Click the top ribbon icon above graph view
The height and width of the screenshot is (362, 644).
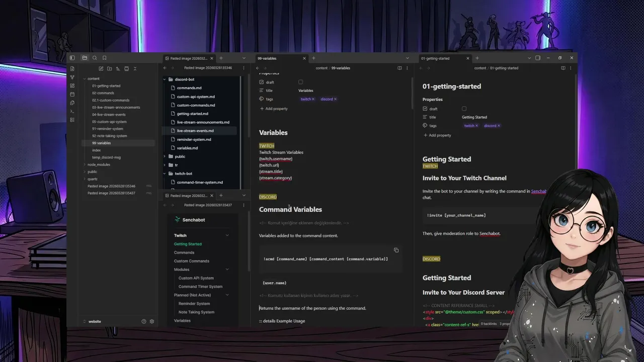pyautogui.click(x=72, y=68)
